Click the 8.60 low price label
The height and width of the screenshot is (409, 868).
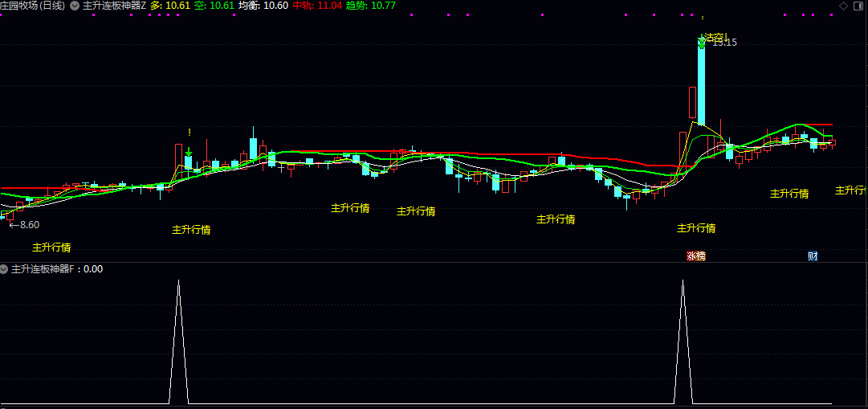[30, 225]
